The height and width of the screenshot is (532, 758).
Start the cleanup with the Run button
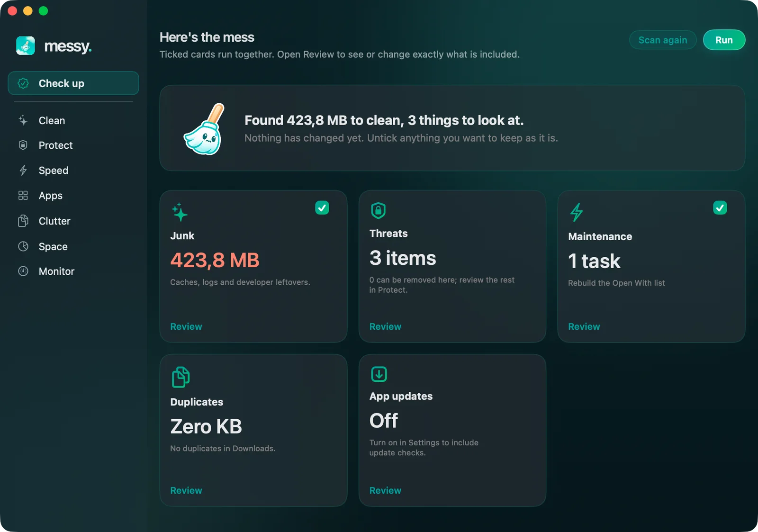click(724, 40)
